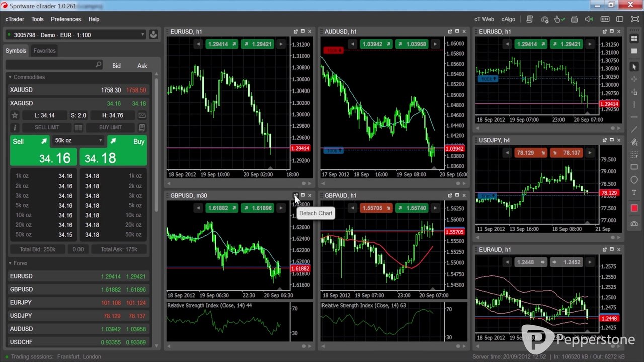Toggle the side panel layout visibility
Image resolution: width=644 pixels, height=362 pixels.
coord(620,19)
